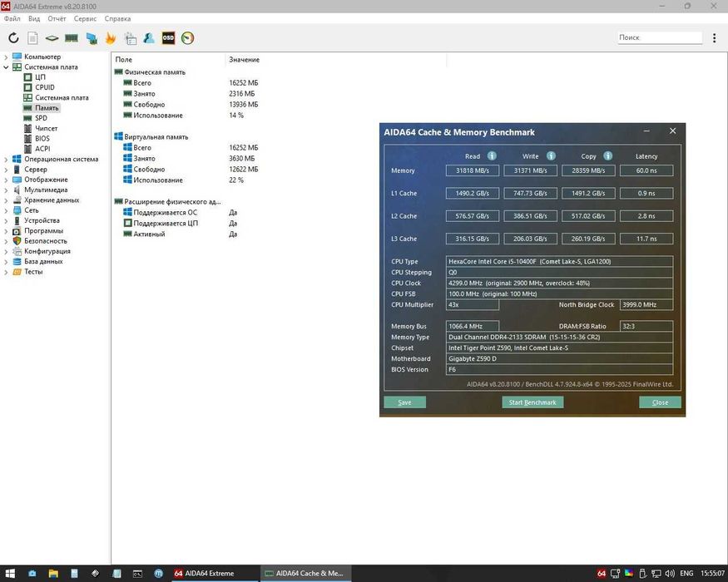The width and height of the screenshot is (728, 582).
Task: Select ЦП in the tree
Action: [41, 77]
